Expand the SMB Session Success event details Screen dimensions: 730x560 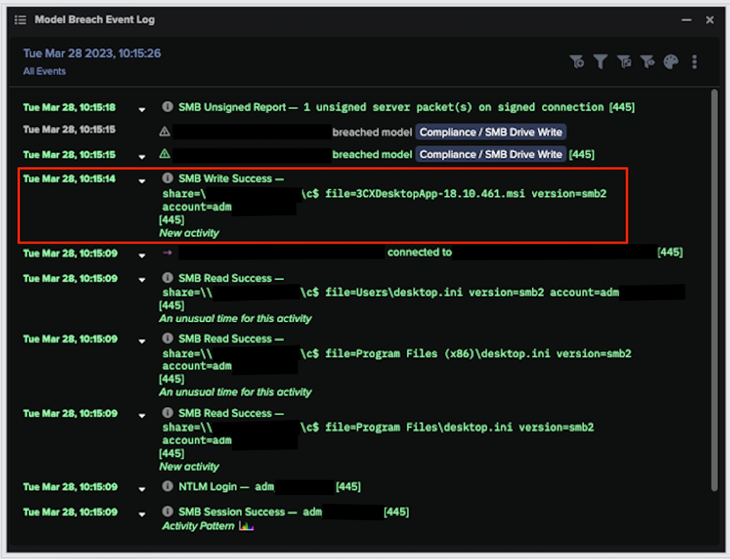coord(141,512)
